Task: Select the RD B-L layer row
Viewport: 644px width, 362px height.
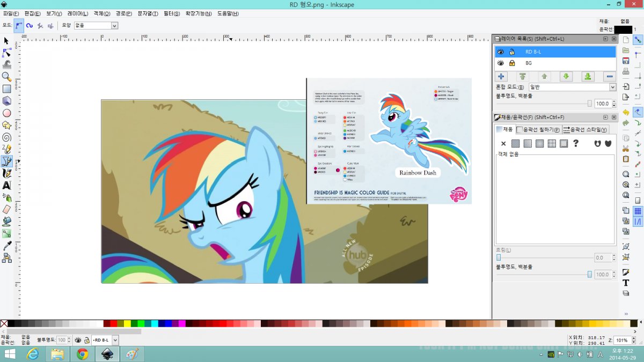Action: pyautogui.click(x=555, y=52)
